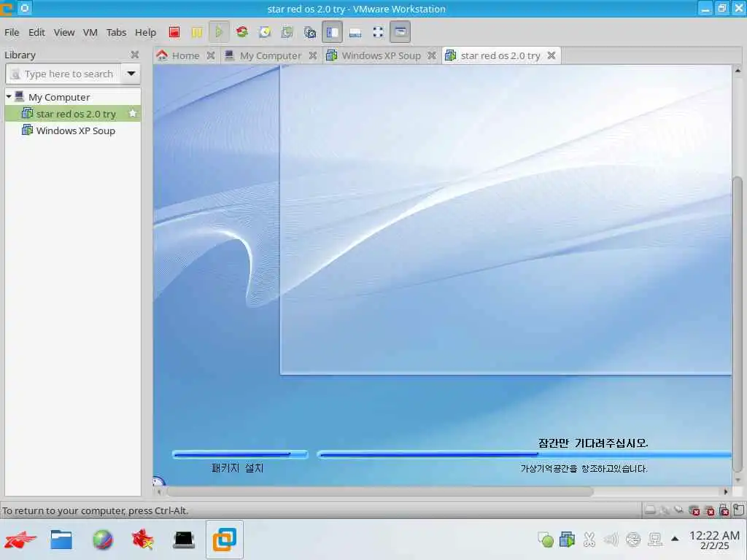Take a snapshot using the clock icon
This screenshot has height=560, width=747.
pyautogui.click(x=265, y=32)
